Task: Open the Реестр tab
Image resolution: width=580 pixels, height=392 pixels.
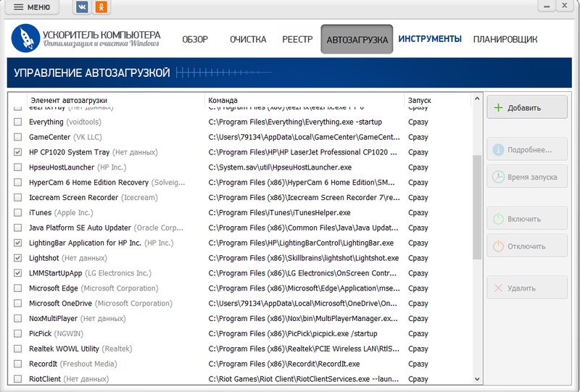Action: (297, 39)
